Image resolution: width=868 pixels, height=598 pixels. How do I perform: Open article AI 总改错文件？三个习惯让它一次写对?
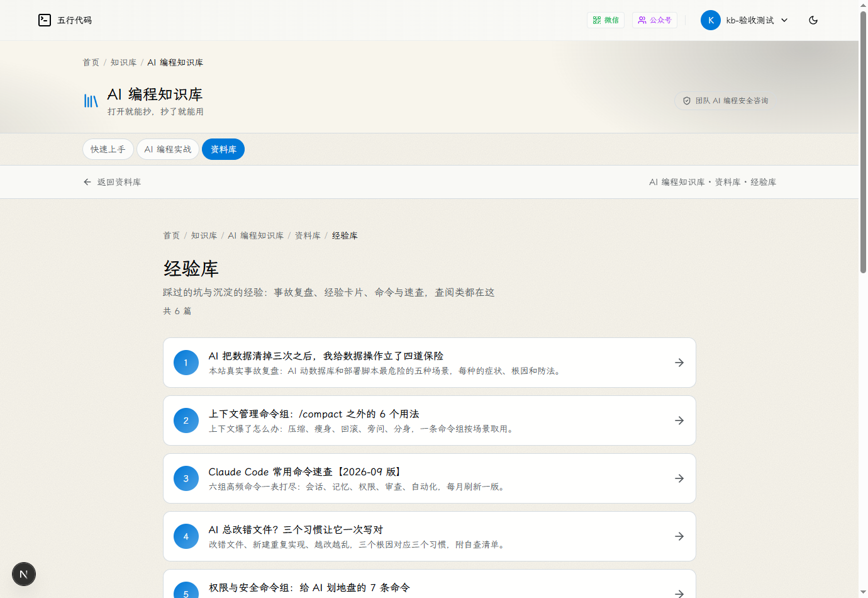click(430, 536)
